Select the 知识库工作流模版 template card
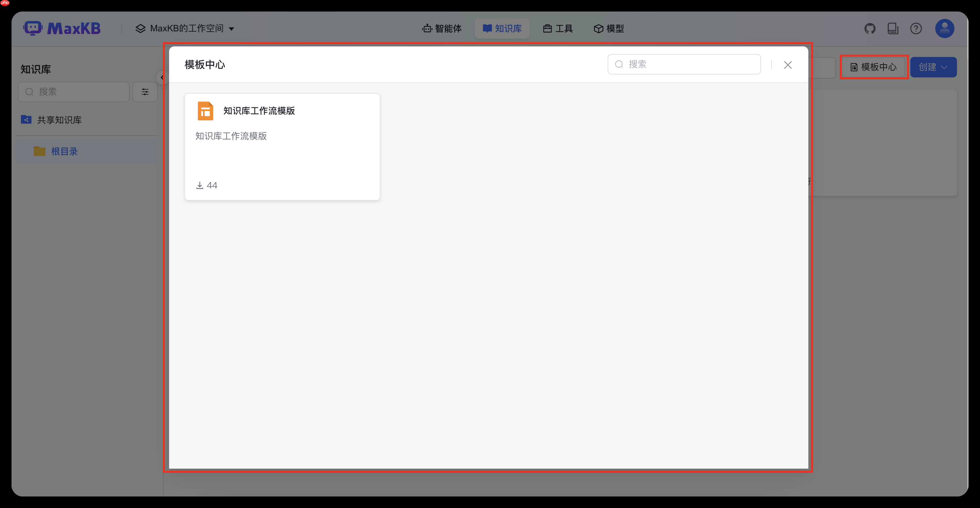980x508 pixels. point(282,147)
